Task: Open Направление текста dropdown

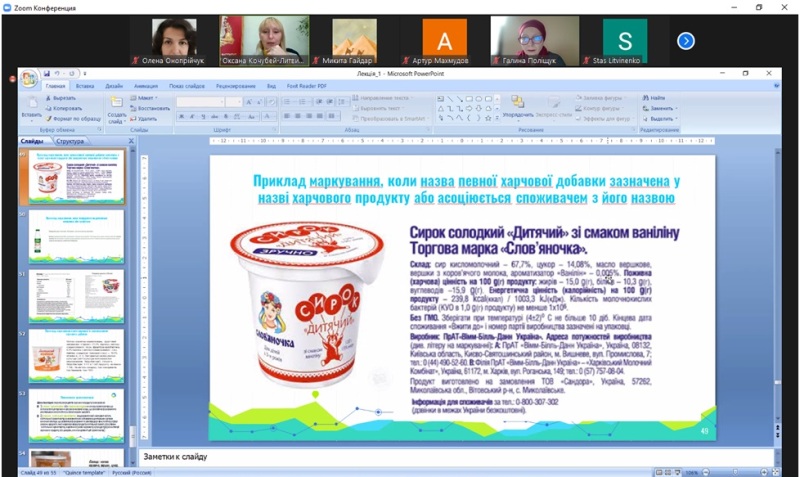Action: point(382,98)
